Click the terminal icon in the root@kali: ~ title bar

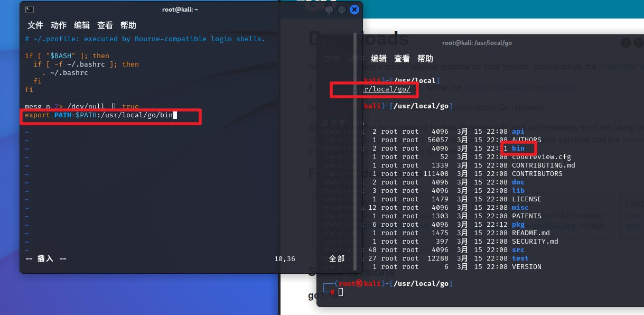coord(30,9)
